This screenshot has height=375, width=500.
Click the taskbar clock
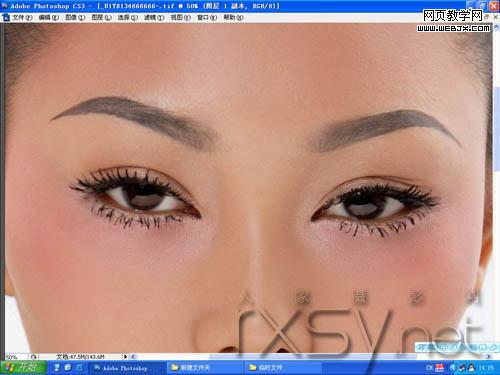click(x=486, y=368)
